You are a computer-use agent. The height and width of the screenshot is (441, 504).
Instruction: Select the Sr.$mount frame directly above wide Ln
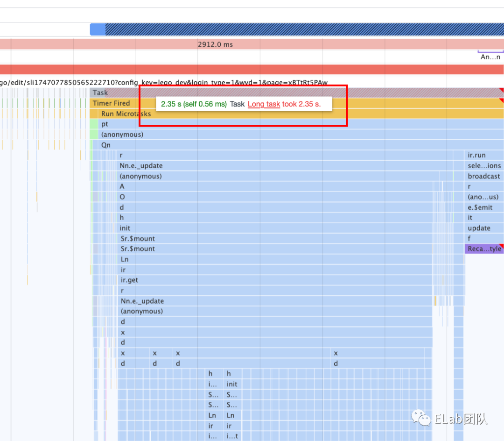click(275, 249)
